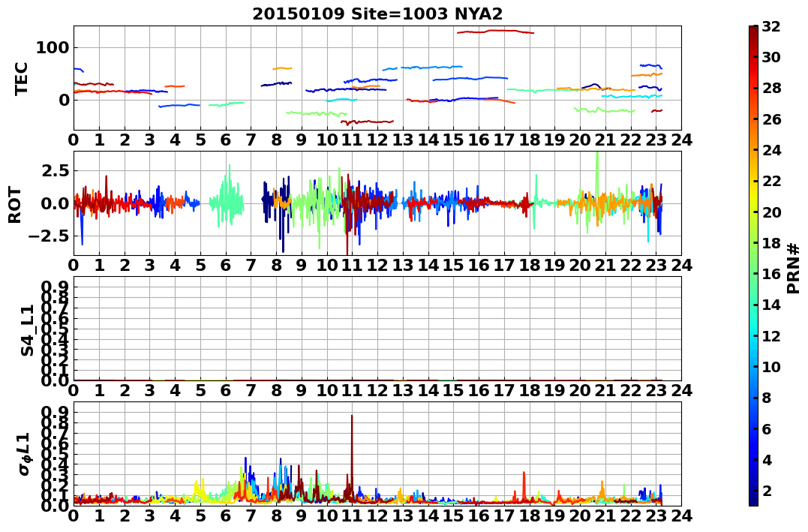
Task: Click the x-axis label 18 under the ROT panel
Action: [529, 266]
